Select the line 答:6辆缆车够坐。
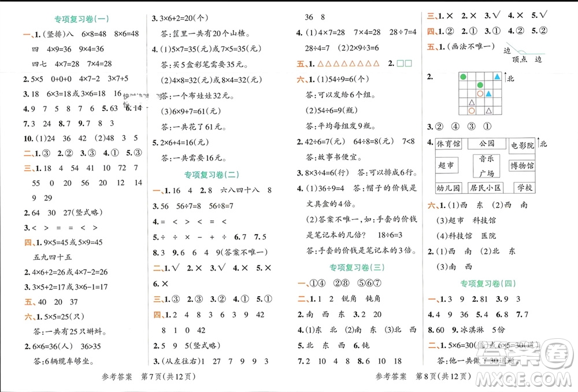This screenshot has width=578, height=392. pos(64,361)
